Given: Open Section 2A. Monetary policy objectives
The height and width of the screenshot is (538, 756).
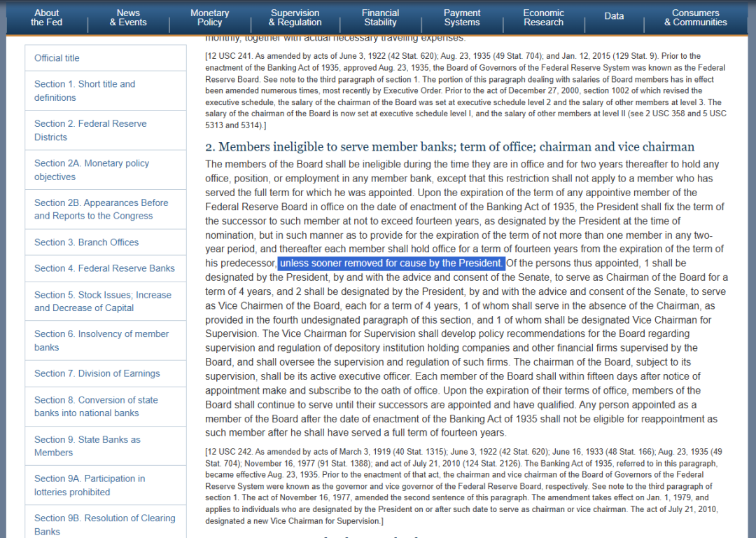Looking at the screenshot, I should pos(92,170).
